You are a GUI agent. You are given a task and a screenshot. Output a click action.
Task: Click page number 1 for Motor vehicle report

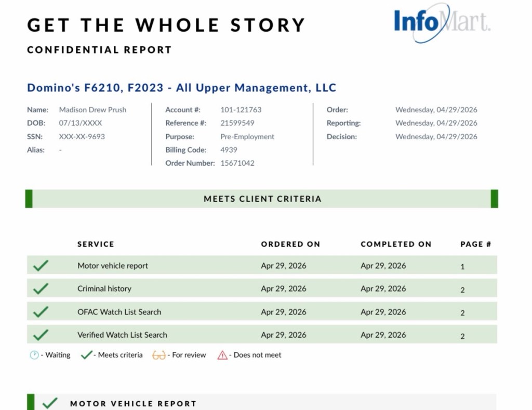point(462,267)
